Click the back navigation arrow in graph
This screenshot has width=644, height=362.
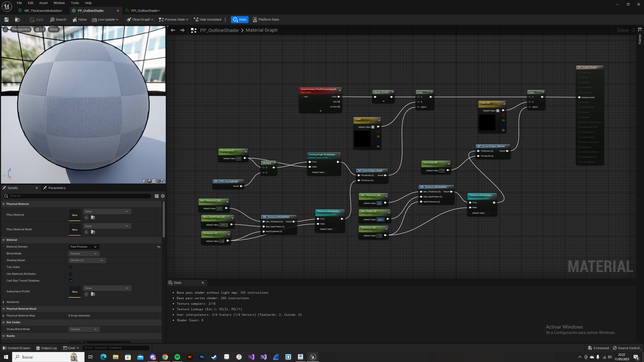pos(173,30)
